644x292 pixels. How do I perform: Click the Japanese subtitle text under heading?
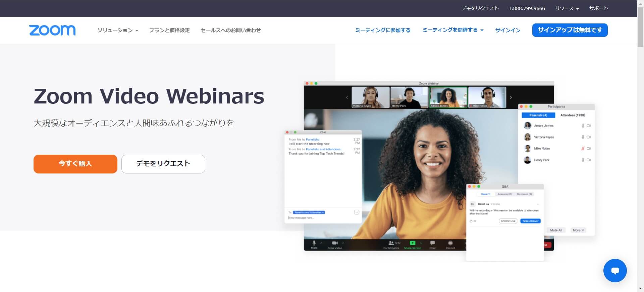[x=134, y=123]
